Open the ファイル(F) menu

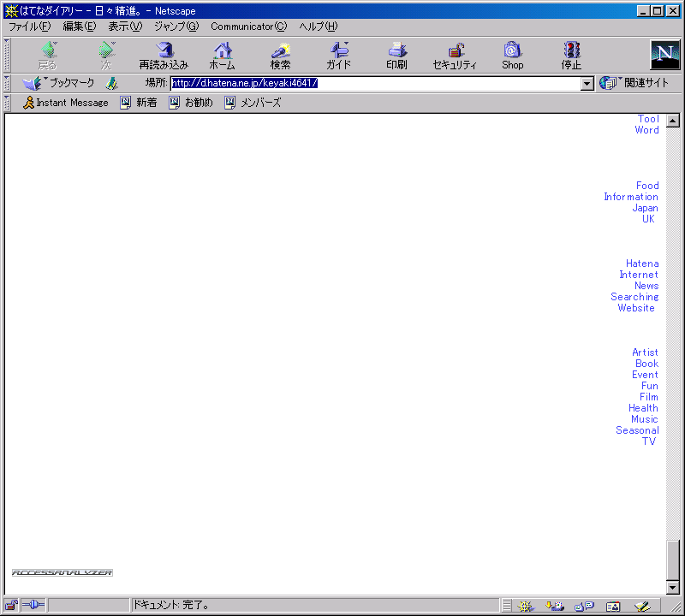pyautogui.click(x=30, y=27)
